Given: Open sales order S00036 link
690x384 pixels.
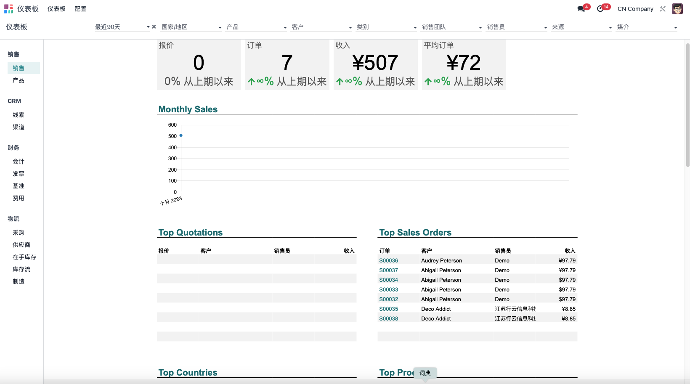Looking at the screenshot, I should 389,260.
